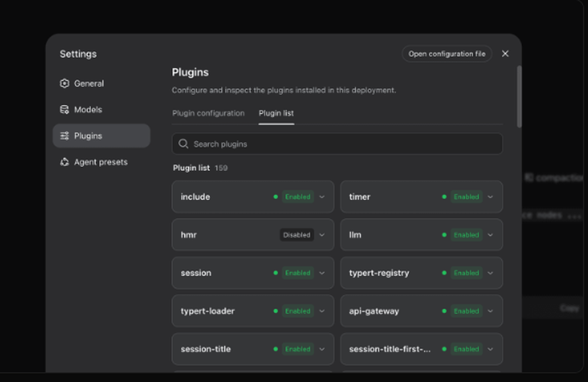The image size is (588, 382).
Task: Close the Settings dialog
Action: tap(505, 53)
